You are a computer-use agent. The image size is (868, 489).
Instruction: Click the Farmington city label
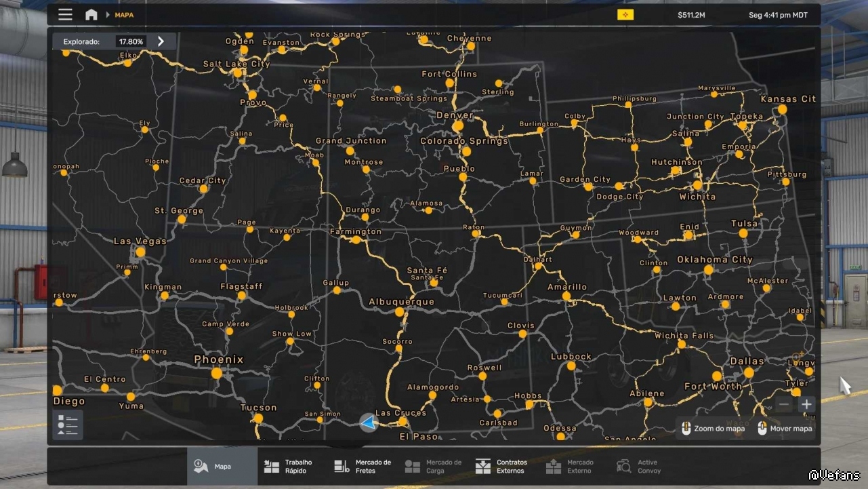pos(356,232)
